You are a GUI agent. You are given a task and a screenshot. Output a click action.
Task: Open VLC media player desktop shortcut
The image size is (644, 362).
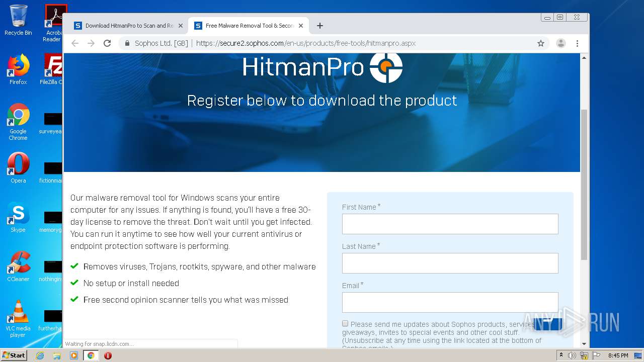click(18, 319)
